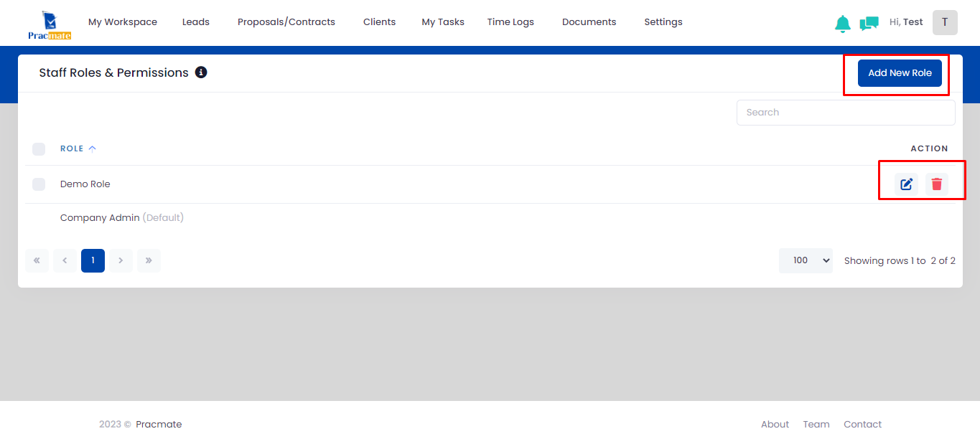Image resolution: width=980 pixels, height=444 pixels.
Task: Open the About footer link
Action: click(775, 424)
